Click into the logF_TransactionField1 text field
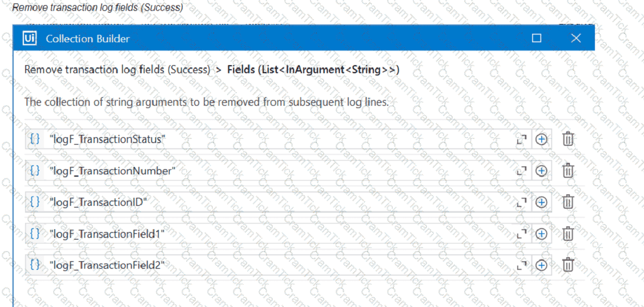The height and width of the screenshot is (307, 644). 278,234
